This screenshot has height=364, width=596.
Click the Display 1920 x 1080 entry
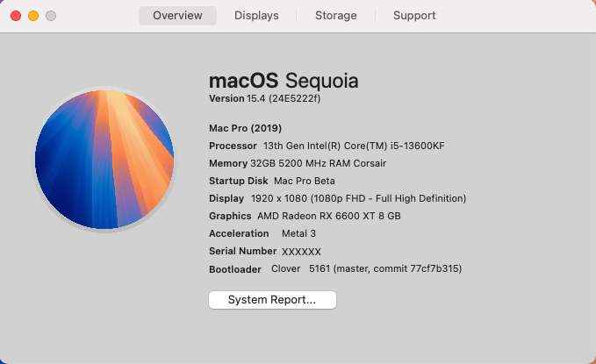coord(338,198)
